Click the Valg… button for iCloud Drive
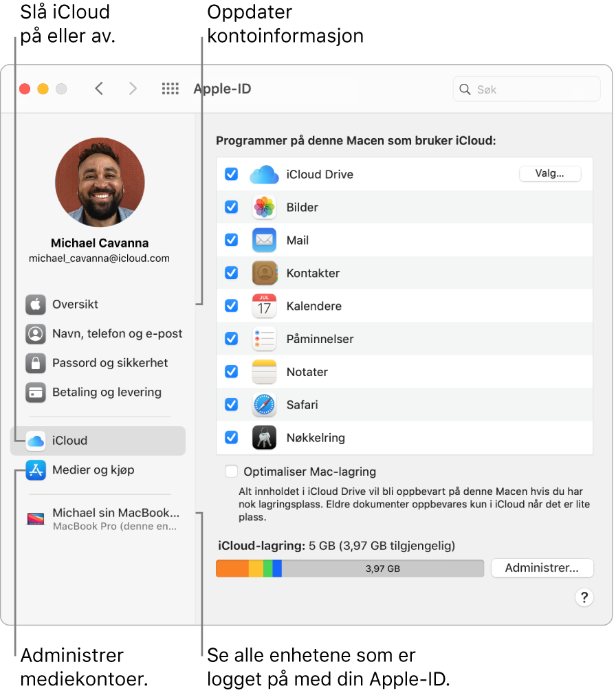616x695 pixels. point(550,173)
